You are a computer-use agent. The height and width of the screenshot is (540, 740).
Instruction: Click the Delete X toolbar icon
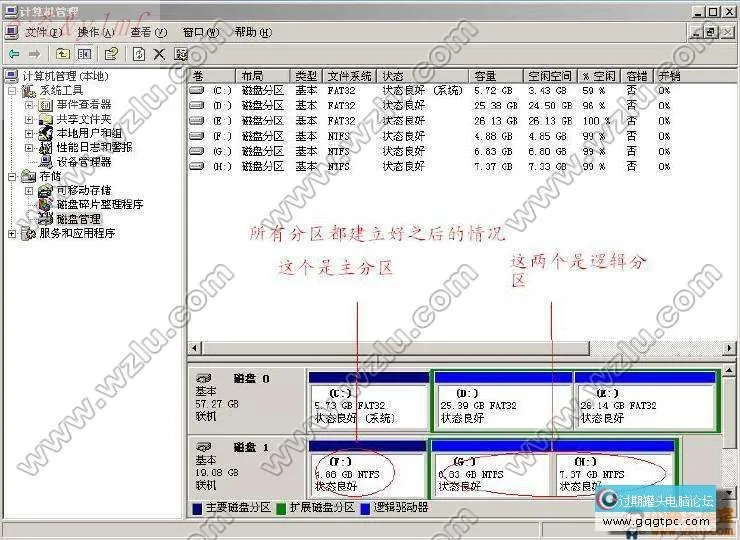click(159, 54)
